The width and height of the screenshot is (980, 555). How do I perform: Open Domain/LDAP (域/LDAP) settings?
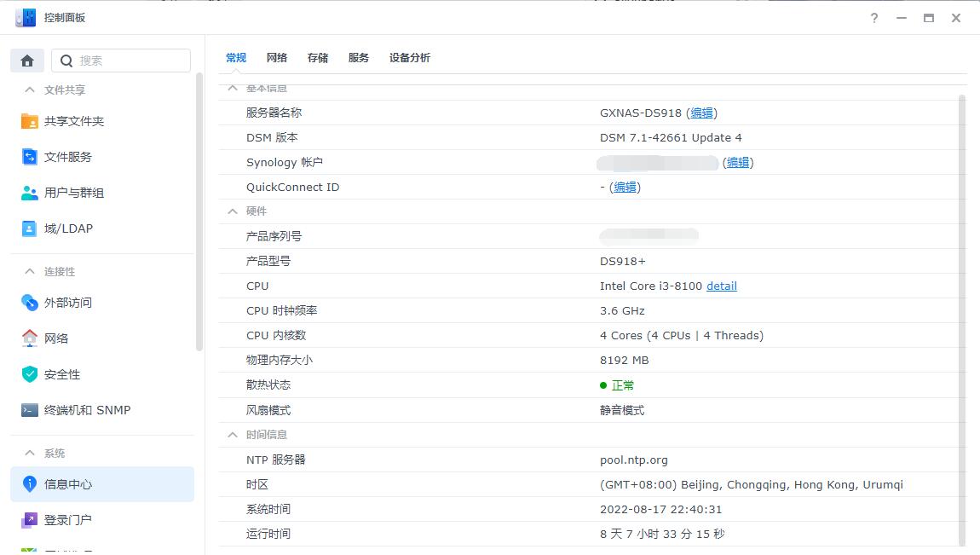68,228
